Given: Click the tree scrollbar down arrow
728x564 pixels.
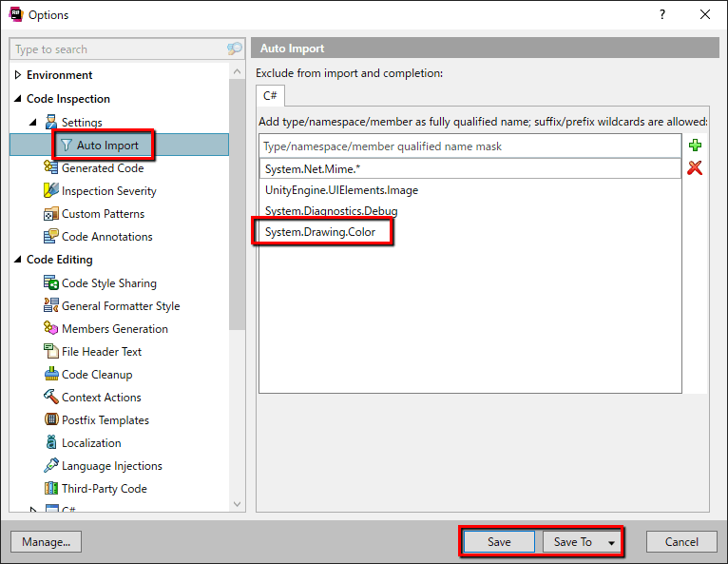Looking at the screenshot, I should click(x=237, y=504).
